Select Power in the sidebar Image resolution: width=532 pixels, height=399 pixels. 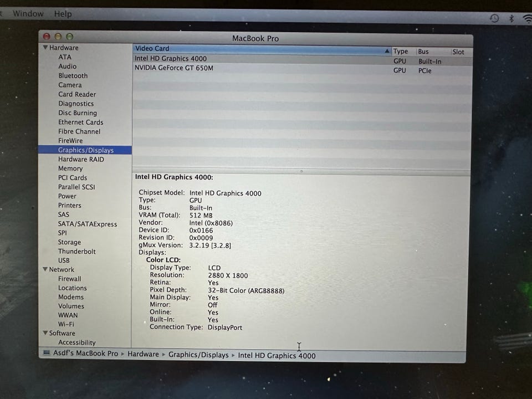point(67,196)
